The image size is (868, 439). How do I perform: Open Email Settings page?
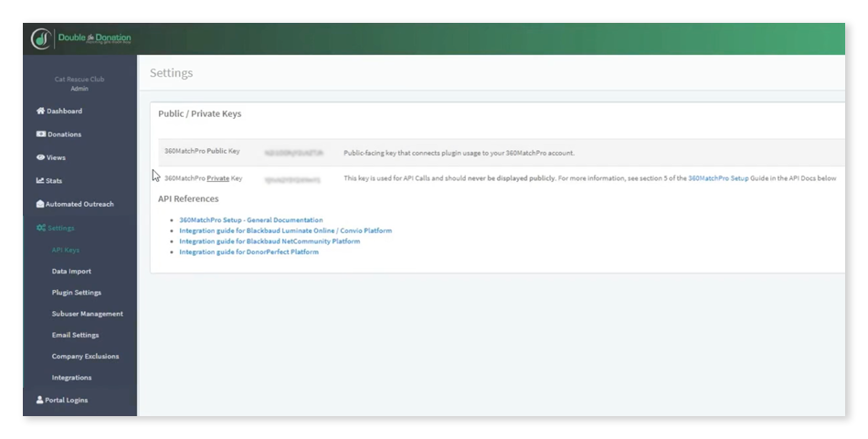click(x=75, y=335)
